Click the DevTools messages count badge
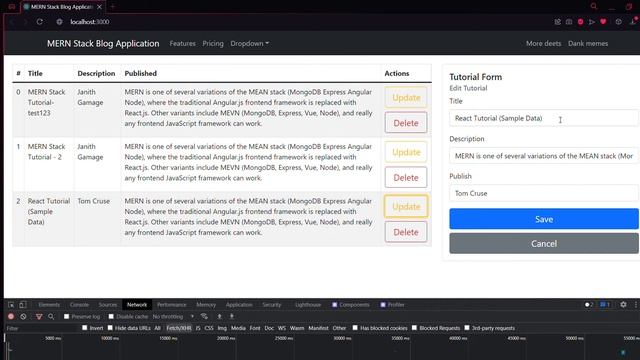The height and width of the screenshot is (360, 640). [x=604, y=304]
